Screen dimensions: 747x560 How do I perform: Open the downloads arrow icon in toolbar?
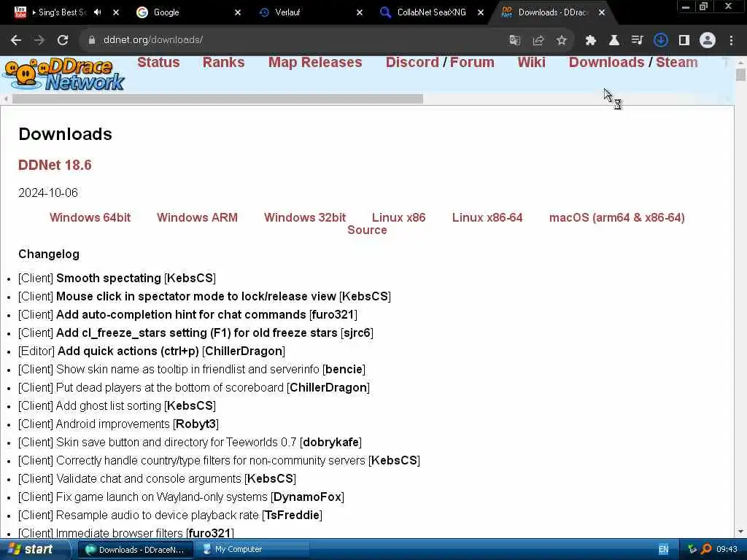pos(661,41)
